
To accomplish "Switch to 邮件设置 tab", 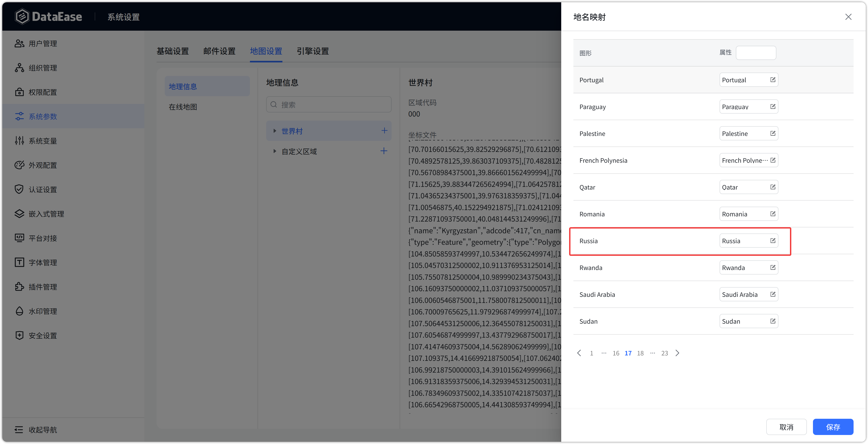I will [219, 51].
